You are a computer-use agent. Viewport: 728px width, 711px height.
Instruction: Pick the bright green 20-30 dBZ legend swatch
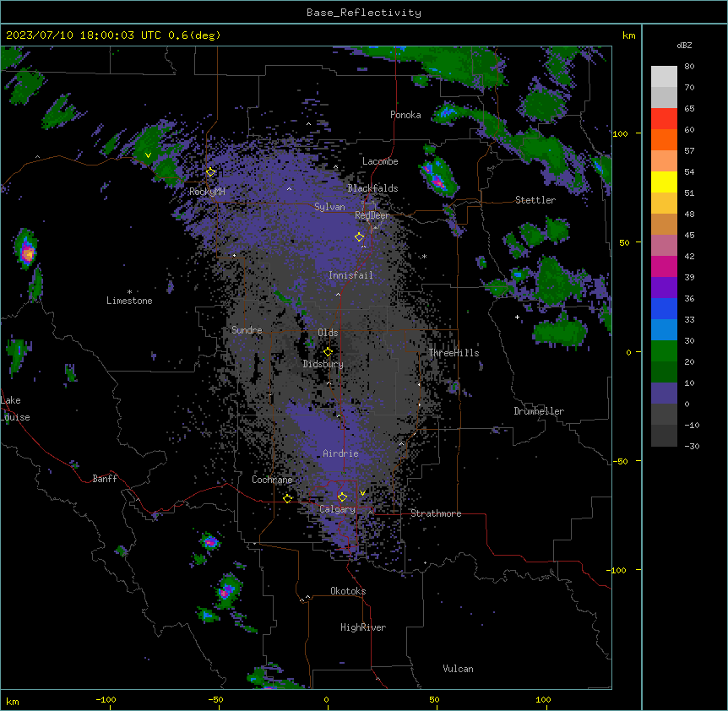pos(664,351)
